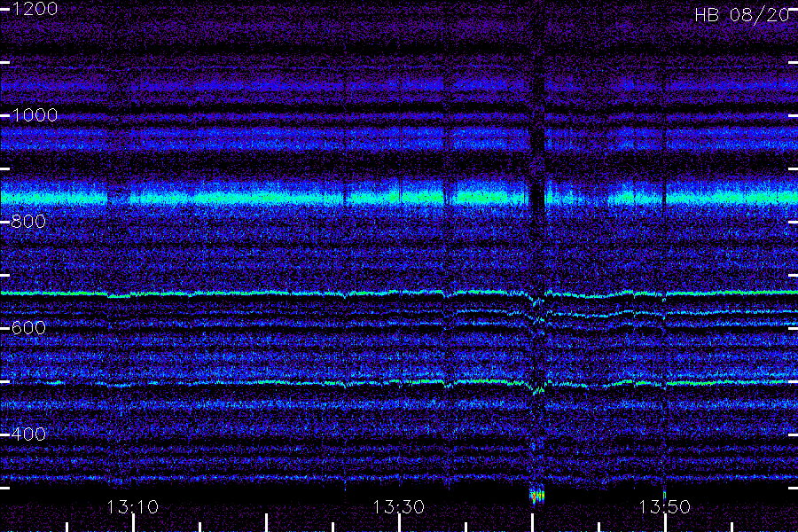This screenshot has height=532, width=798.
Task: Click the 400 frequency axis label
Action: [x=28, y=434]
